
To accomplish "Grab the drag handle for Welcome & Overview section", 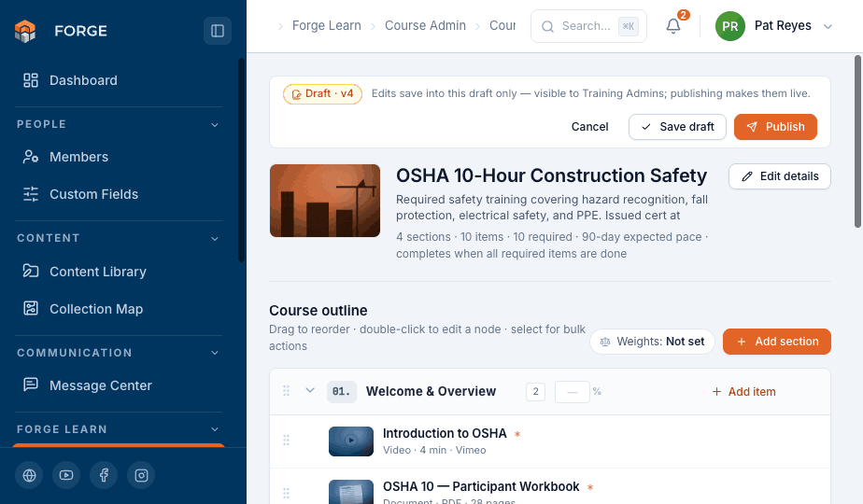I will [x=286, y=391].
